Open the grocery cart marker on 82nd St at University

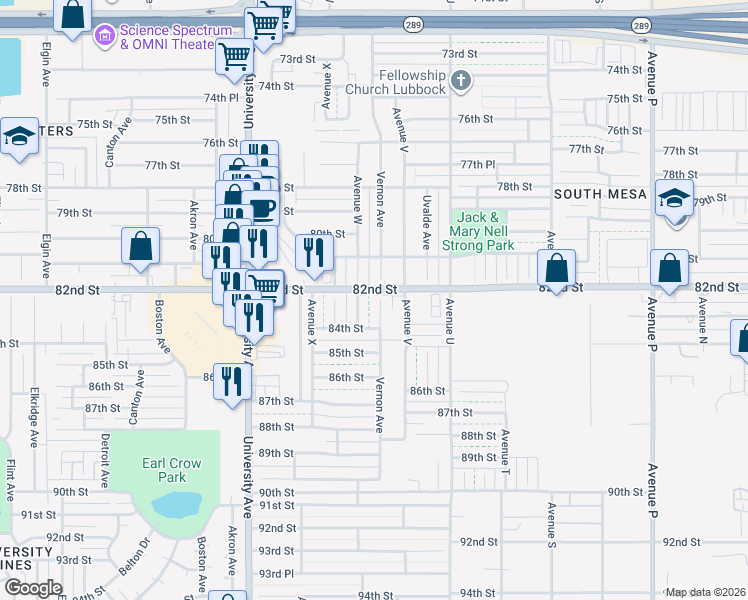pyautogui.click(x=266, y=288)
